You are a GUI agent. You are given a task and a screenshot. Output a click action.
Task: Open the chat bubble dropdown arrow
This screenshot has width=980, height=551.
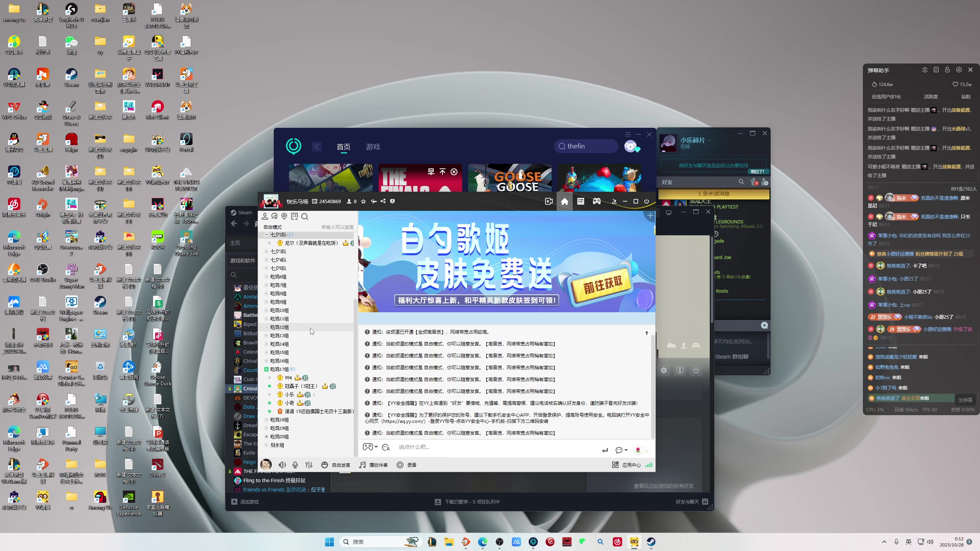(626, 450)
